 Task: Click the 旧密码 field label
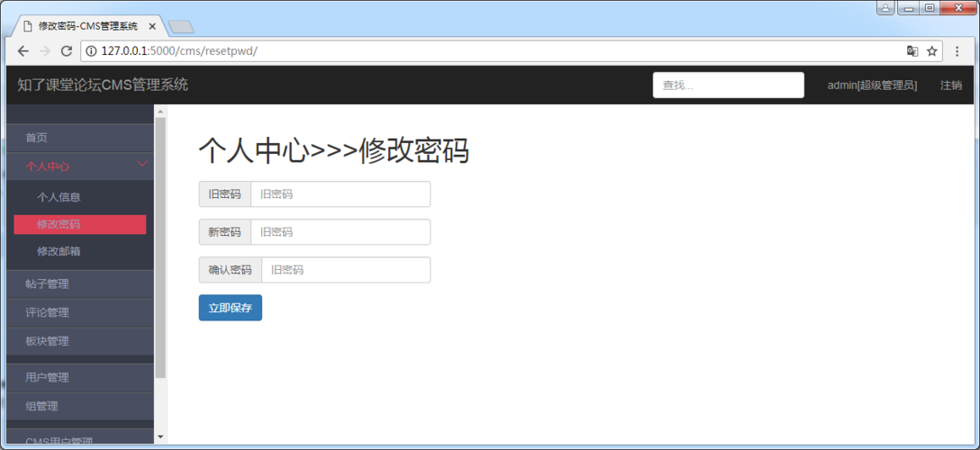(x=224, y=194)
